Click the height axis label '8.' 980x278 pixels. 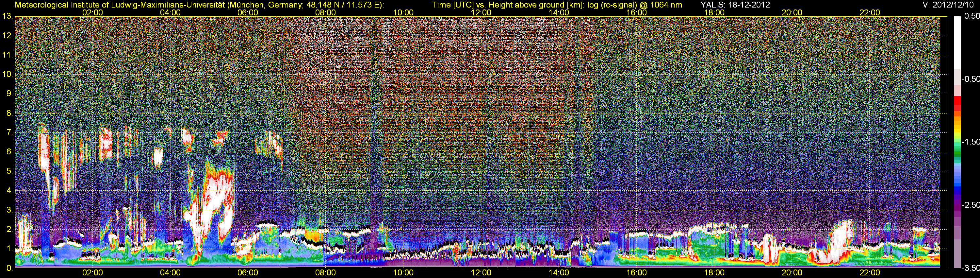9,113
